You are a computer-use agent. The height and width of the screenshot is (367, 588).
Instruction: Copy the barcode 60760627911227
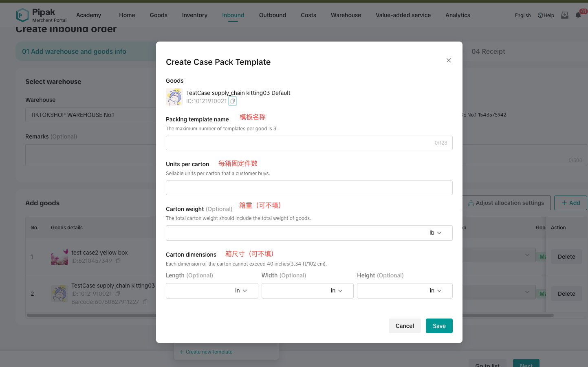pyautogui.click(x=145, y=302)
